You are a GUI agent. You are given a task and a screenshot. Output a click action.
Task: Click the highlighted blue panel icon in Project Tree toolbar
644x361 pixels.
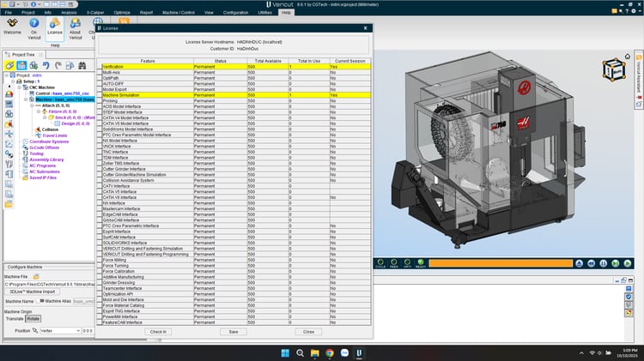coord(21,65)
